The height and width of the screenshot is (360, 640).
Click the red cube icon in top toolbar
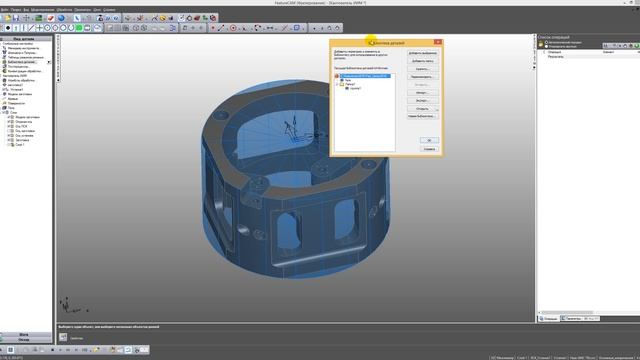click(x=213, y=18)
